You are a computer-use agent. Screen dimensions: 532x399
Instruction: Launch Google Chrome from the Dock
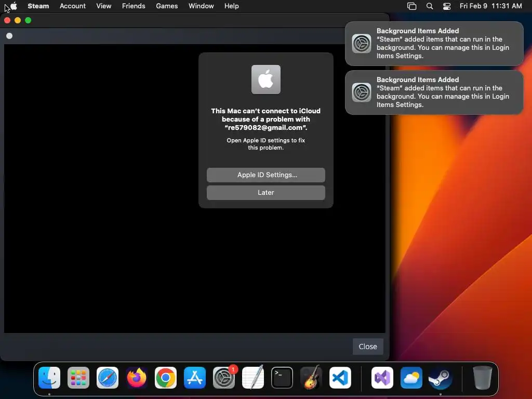(166, 378)
